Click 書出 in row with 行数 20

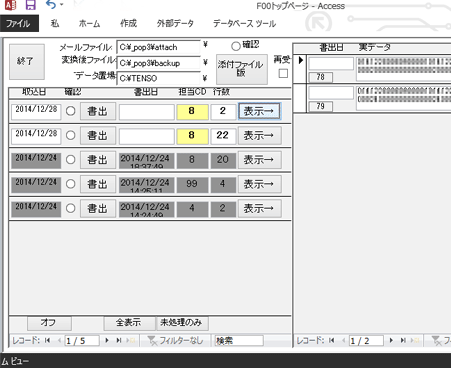[x=98, y=160]
